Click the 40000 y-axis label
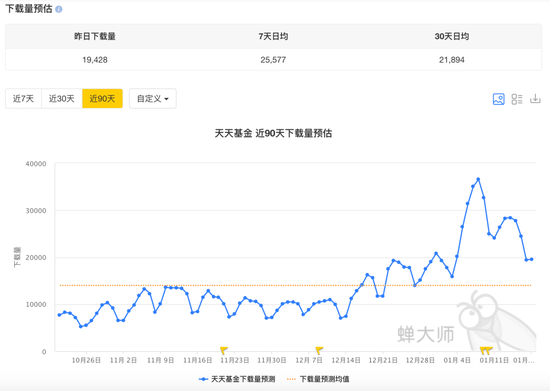The height and width of the screenshot is (391, 550). click(x=36, y=164)
